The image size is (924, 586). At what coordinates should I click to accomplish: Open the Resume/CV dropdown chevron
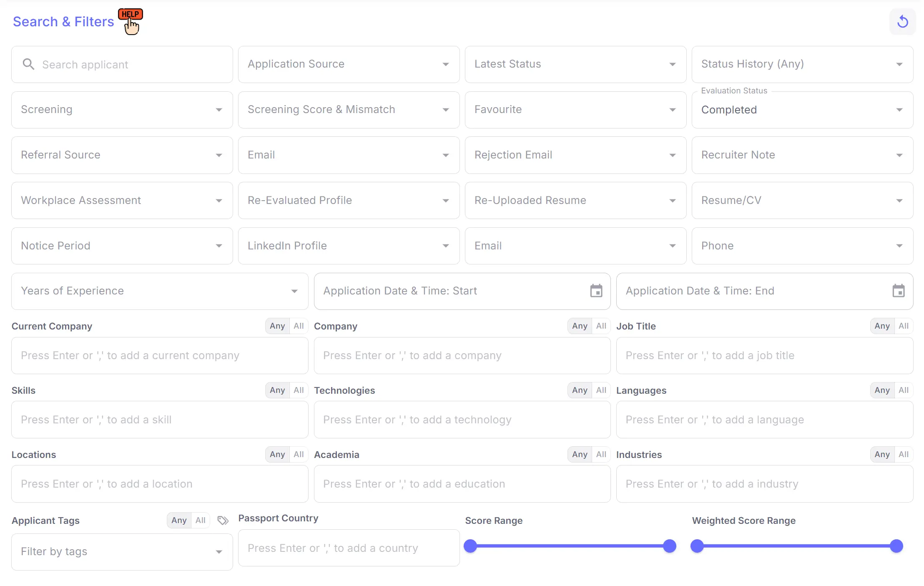(x=899, y=200)
